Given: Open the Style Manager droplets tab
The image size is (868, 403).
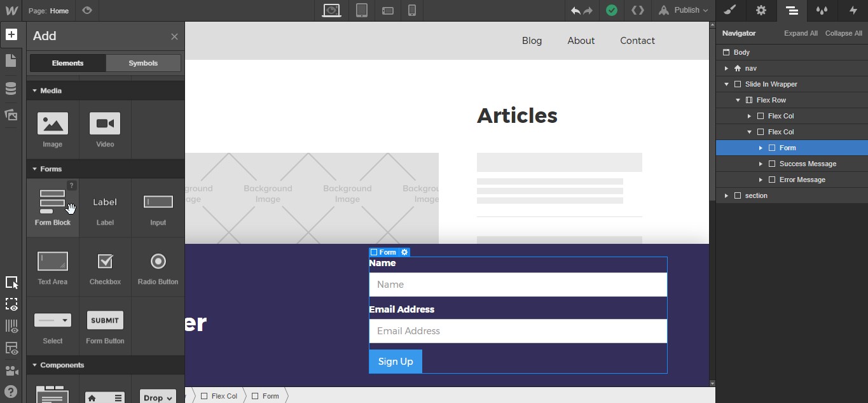Looking at the screenshot, I should tap(822, 10).
